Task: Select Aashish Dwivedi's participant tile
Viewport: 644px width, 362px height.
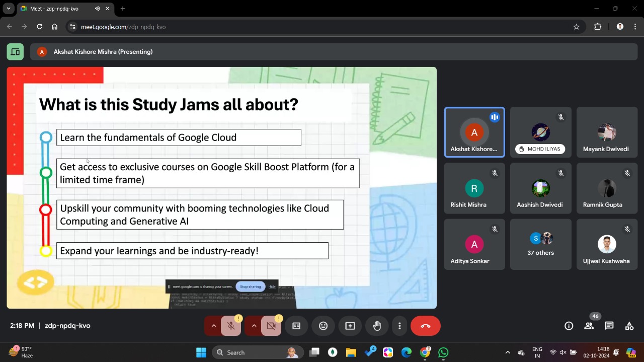Action: click(x=541, y=188)
